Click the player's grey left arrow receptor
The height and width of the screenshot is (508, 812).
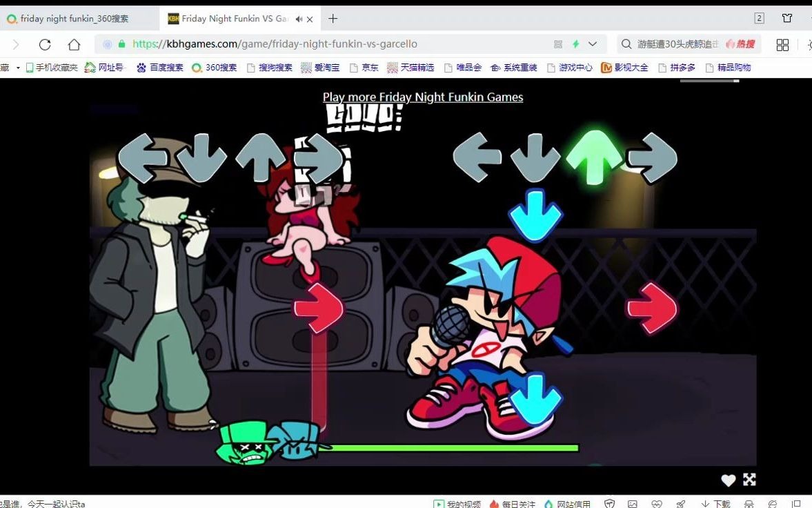click(477, 157)
